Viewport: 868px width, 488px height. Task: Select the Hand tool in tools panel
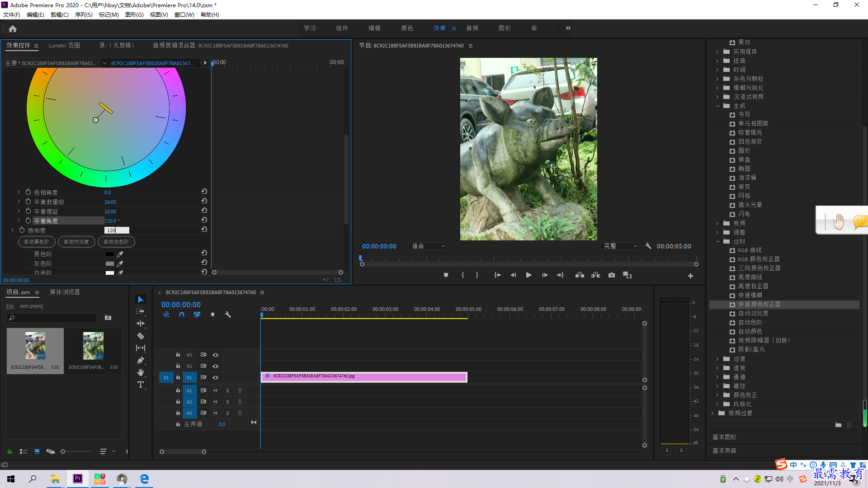point(141,372)
